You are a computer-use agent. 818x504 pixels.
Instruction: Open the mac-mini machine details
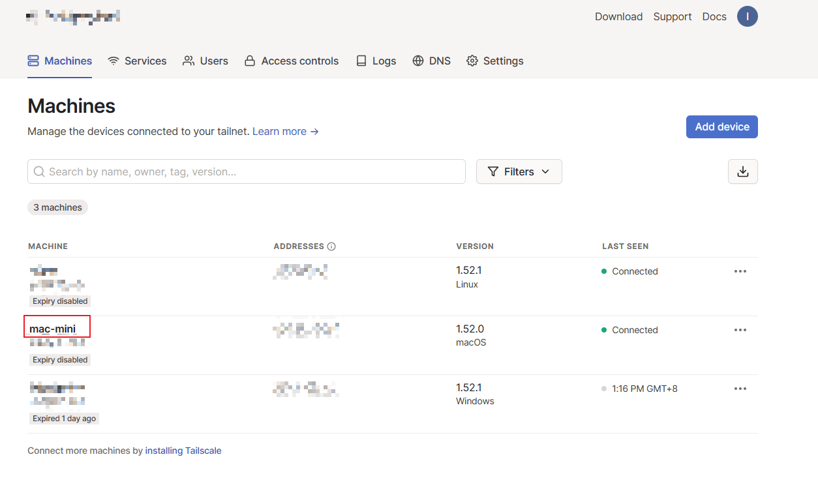pyautogui.click(x=53, y=329)
